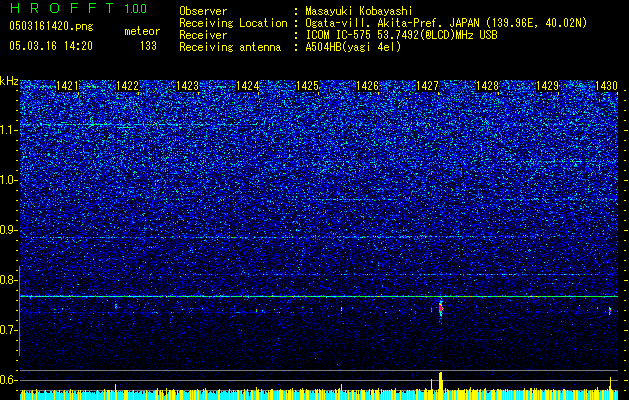Select the meteor count 133
Image resolution: width=629 pixels, height=400 pixels.
point(148,46)
